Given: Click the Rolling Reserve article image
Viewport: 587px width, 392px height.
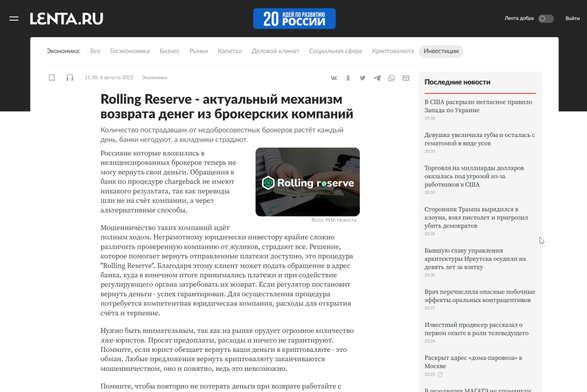Looking at the screenshot, I should pos(307,182).
